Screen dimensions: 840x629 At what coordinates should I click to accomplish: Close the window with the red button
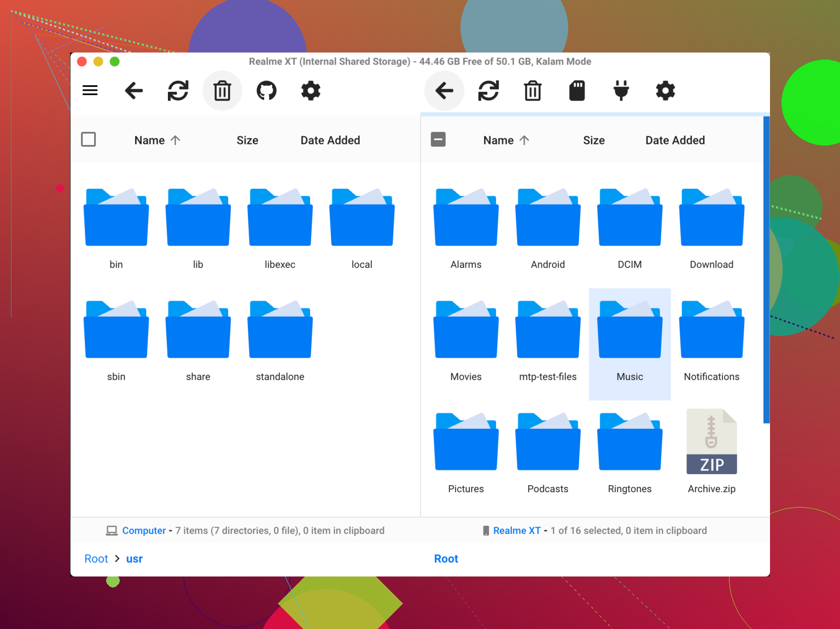point(82,61)
